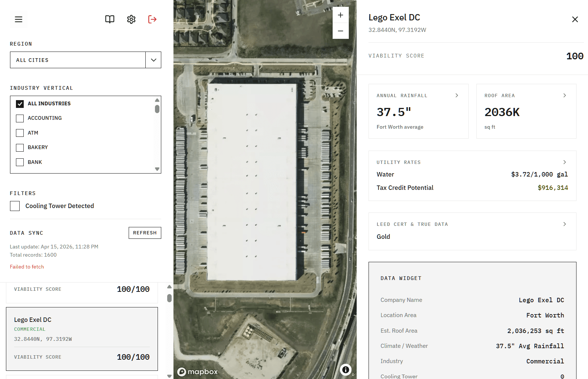Select the All Cities region field
The image size is (588, 379).
(78, 60)
